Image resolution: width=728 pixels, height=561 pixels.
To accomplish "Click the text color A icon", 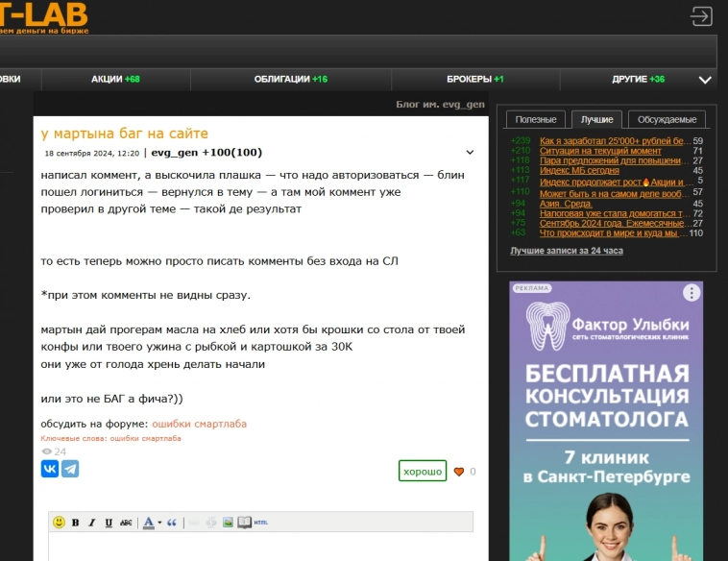I will (149, 523).
